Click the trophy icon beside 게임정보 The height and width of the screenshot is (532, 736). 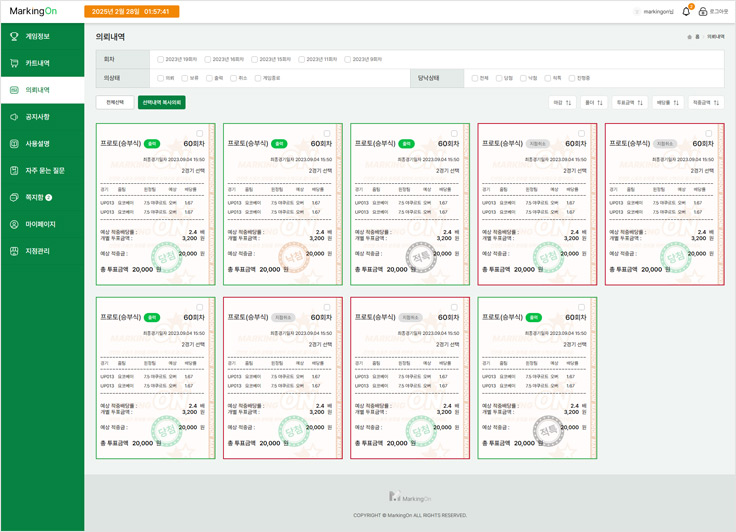pos(15,37)
